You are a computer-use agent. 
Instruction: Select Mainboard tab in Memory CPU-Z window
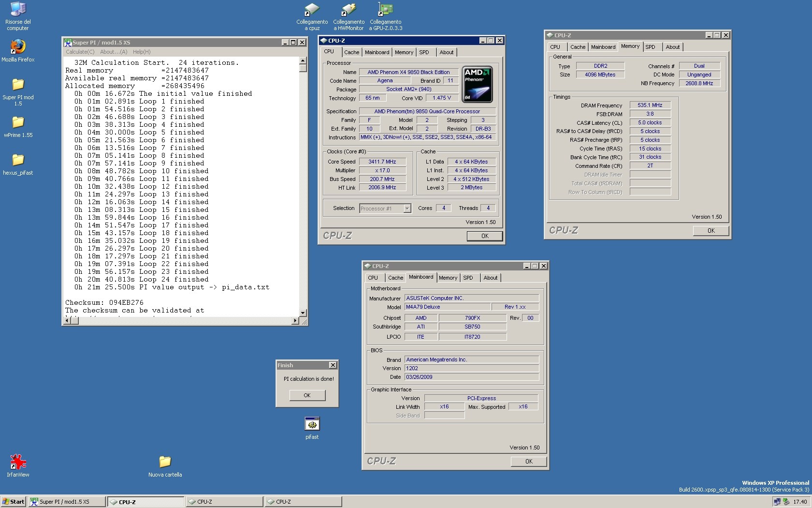click(x=603, y=47)
